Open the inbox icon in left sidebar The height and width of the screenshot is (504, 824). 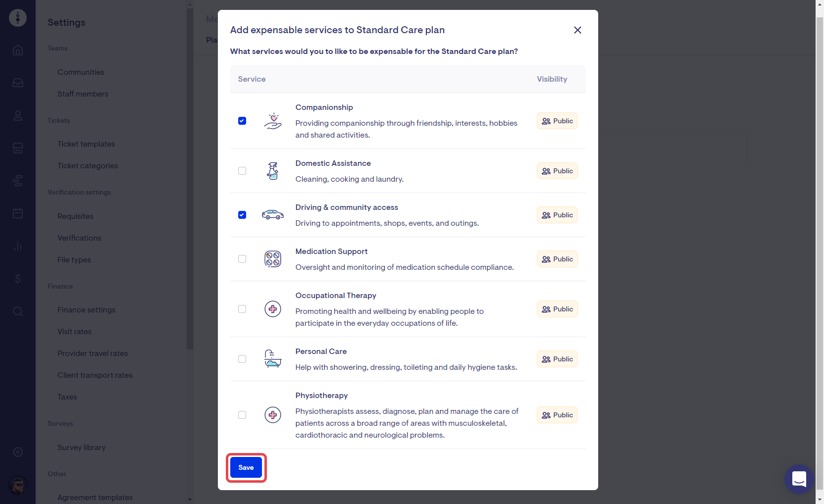click(18, 83)
